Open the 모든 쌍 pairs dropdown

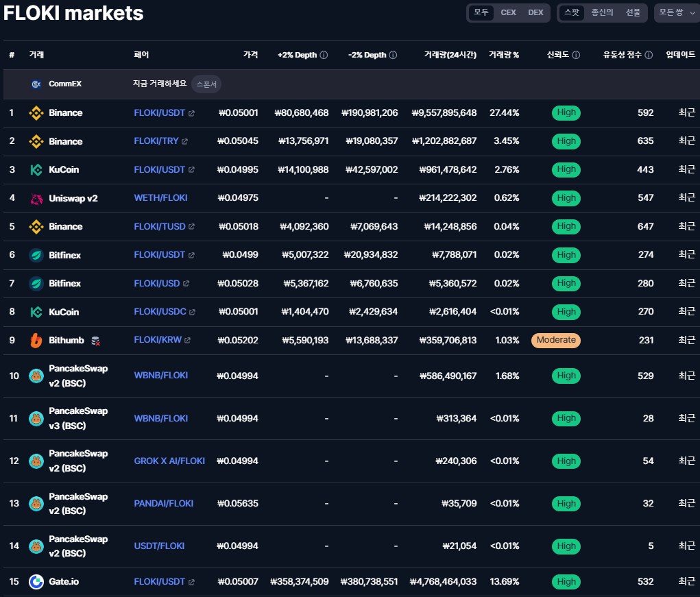click(x=676, y=12)
